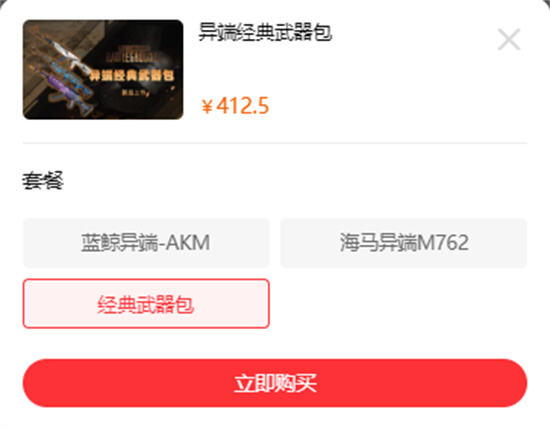Viewport: 550px width, 430px height.
Task: Click the weapon skins artwork in thumbnail
Action: [61, 74]
